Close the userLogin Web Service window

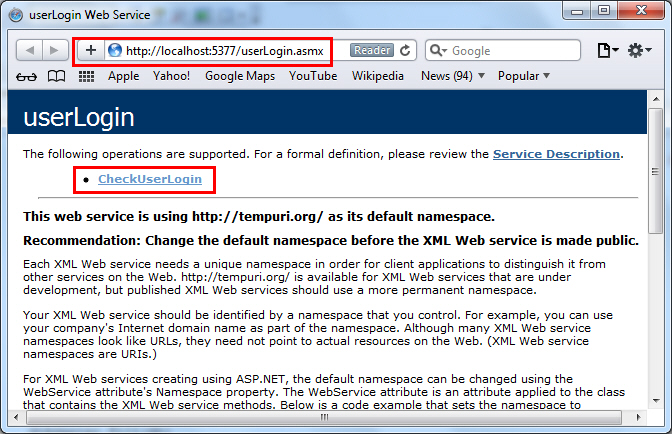point(641,11)
